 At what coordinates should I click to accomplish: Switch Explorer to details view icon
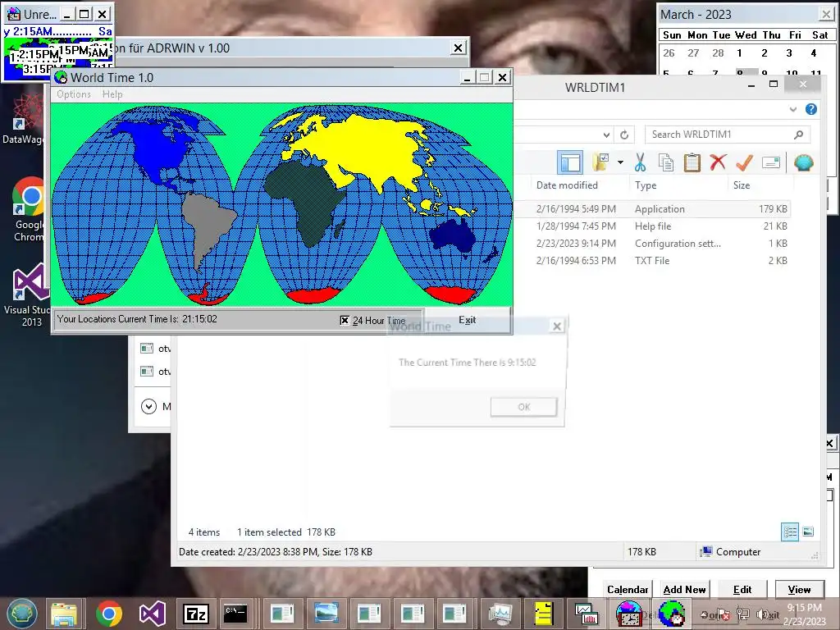(790, 532)
